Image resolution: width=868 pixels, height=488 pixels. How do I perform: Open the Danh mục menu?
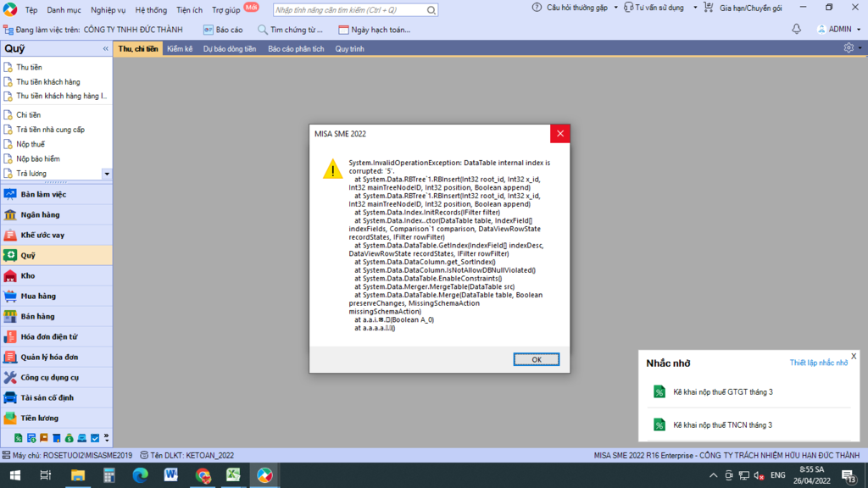64,10
